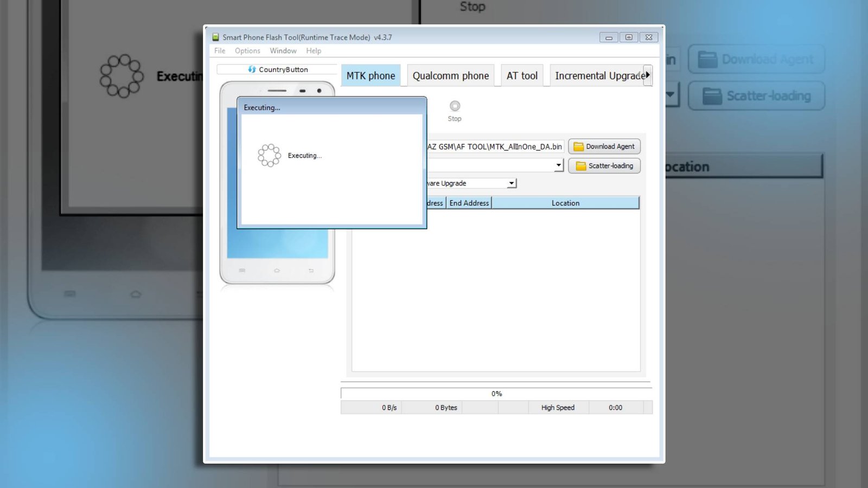Switch to the Qualcomm phone tab
The height and width of the screenshot is (488, 868).
pyautogui.click(x=450, y=75)
